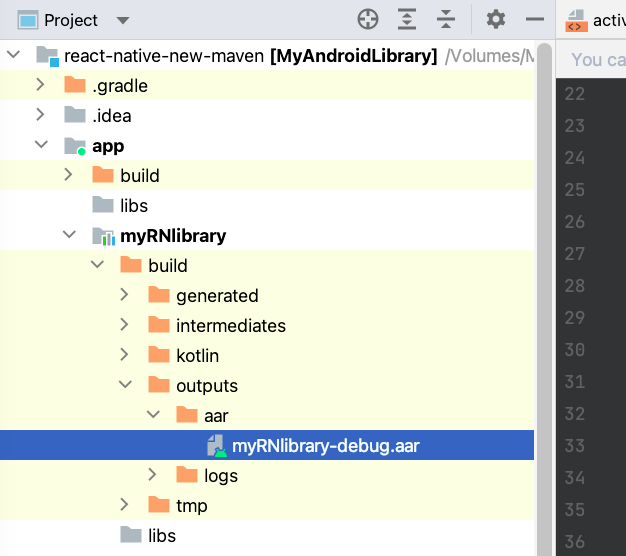
Task: Hide the Project tool window with minus icon
Action: click(x=535, y=20)
